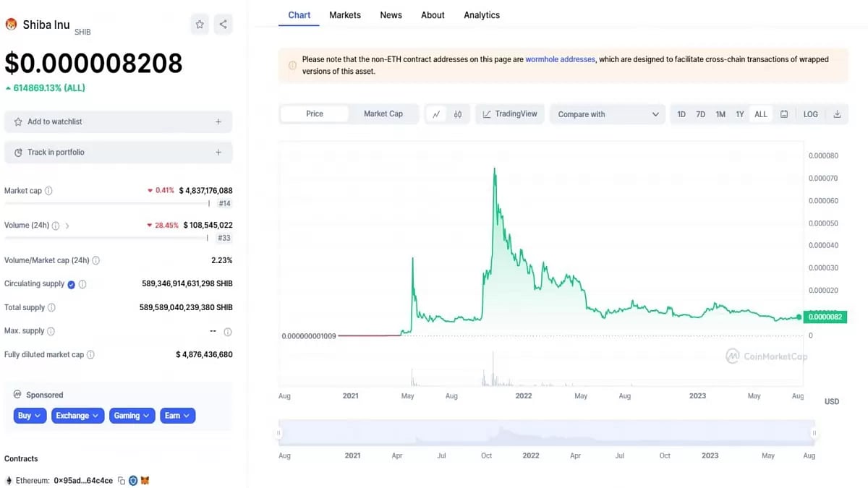Switch to candlestick view icon
The height and width of the screenshot is (488, 868).
pyautogui.click(x=458, y=114)
